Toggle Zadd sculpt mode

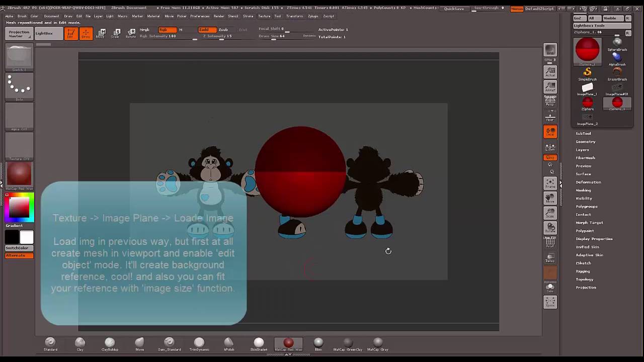[207, 30]
